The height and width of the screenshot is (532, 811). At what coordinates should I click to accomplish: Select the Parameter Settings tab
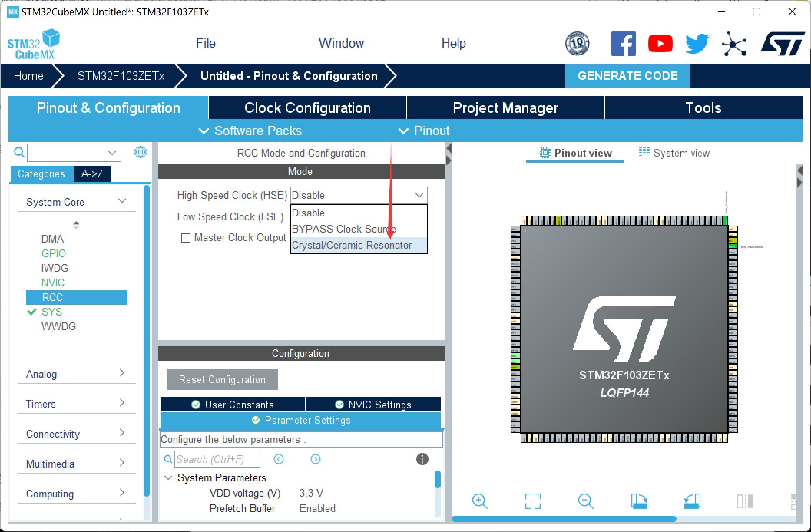301,420
